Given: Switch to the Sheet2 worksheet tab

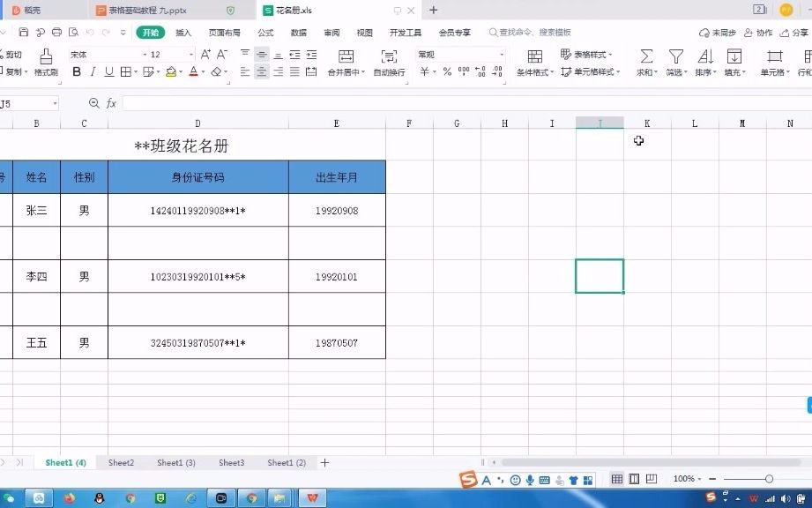Looking at the screenshot, I should [x=121, y=461].
